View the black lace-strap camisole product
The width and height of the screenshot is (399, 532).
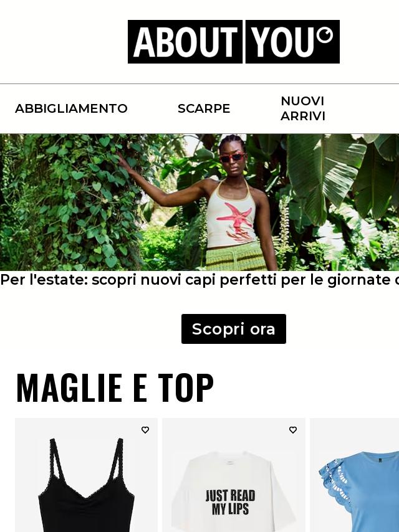[x=86, y=475]
